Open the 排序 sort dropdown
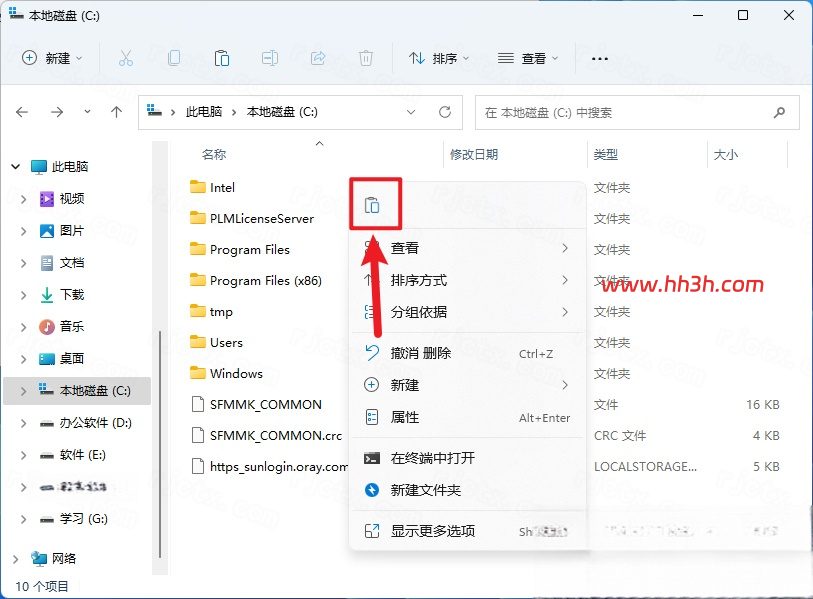This screenshot has width=813, height=599. tap(439, 58)
